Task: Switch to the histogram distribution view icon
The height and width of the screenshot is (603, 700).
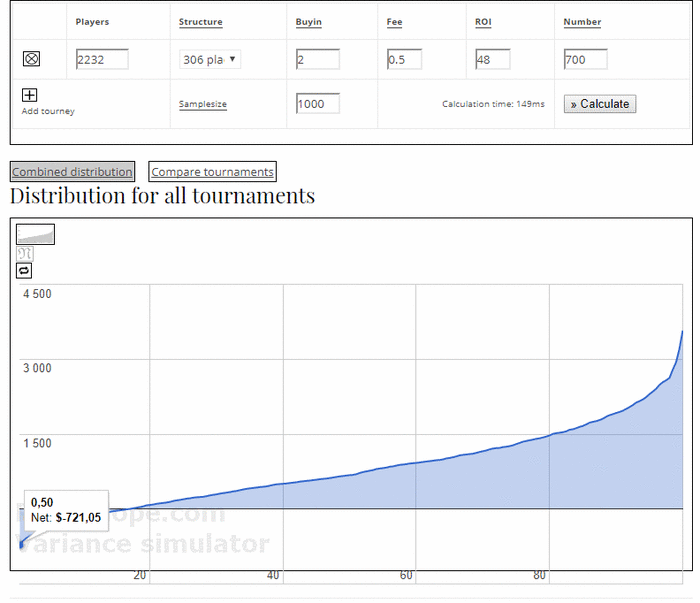Action: pos(25,254)
